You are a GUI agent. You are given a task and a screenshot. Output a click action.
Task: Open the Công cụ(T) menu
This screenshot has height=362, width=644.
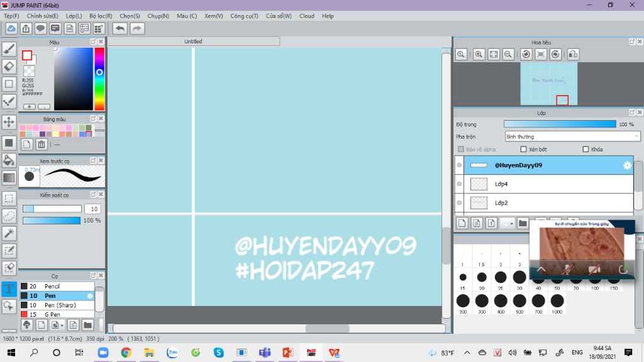pos(244,16)
